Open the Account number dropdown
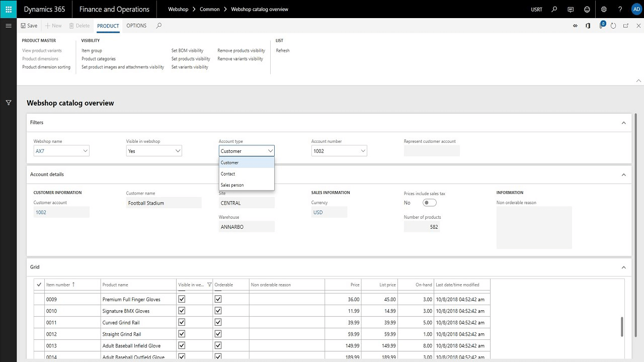This screenshot has height=362, width=644. tap(363, 151)
